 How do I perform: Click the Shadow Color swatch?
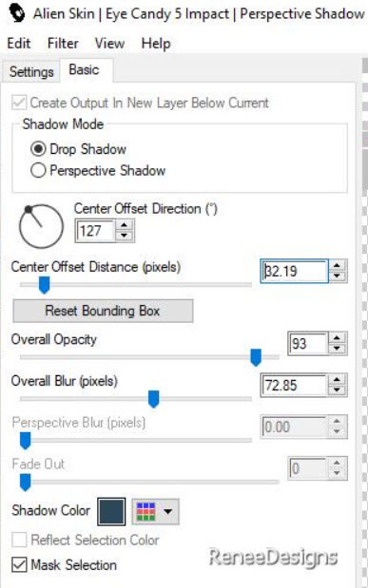click(111, 511)
